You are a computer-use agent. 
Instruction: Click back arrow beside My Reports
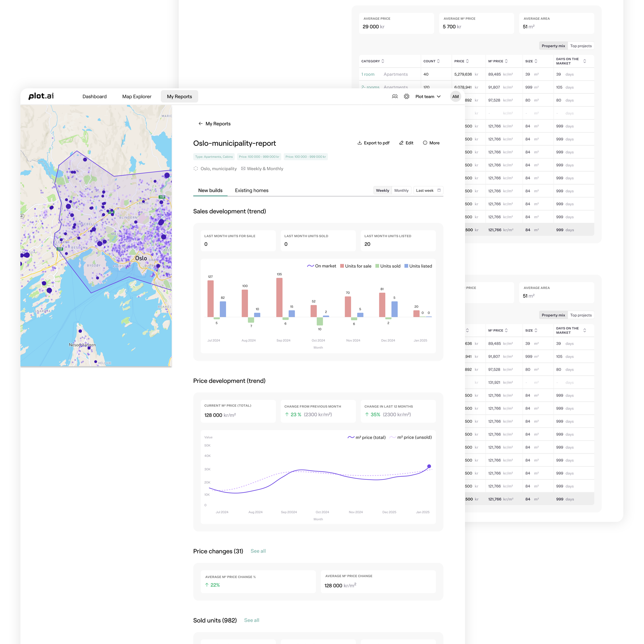pyautogui.click(x=200, y=124)
